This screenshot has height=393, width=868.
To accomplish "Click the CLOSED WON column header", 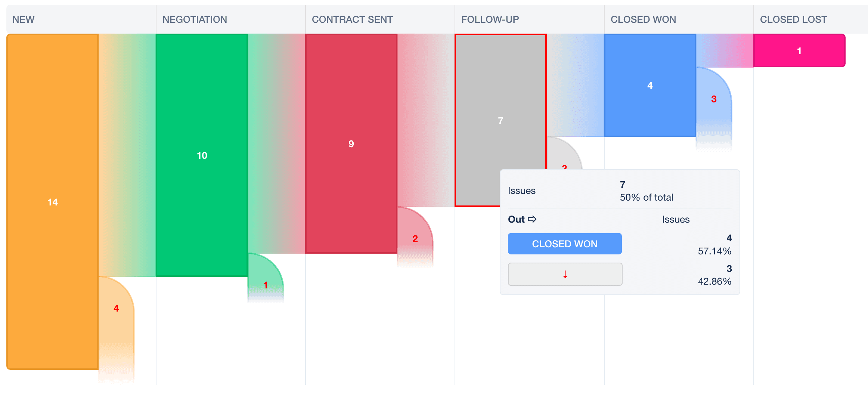I will pyautogui.click(x=643, y=19).
